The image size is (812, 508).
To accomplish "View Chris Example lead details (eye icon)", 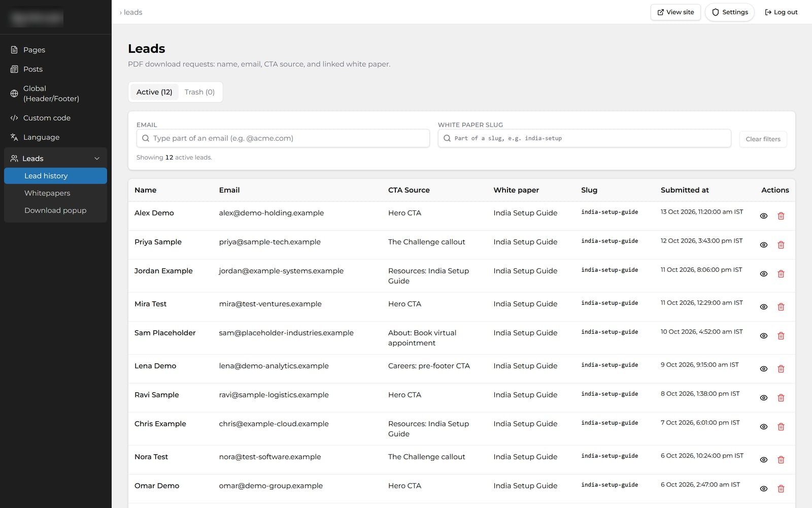I will (x=763, y=427).
